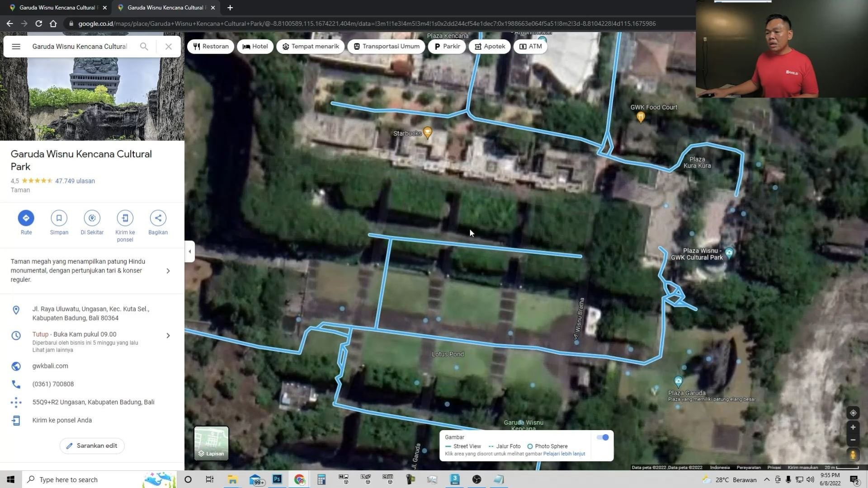Click the taskbar search box
The height and width of the screenshot is (488, 868).
[x=99, y=479]
